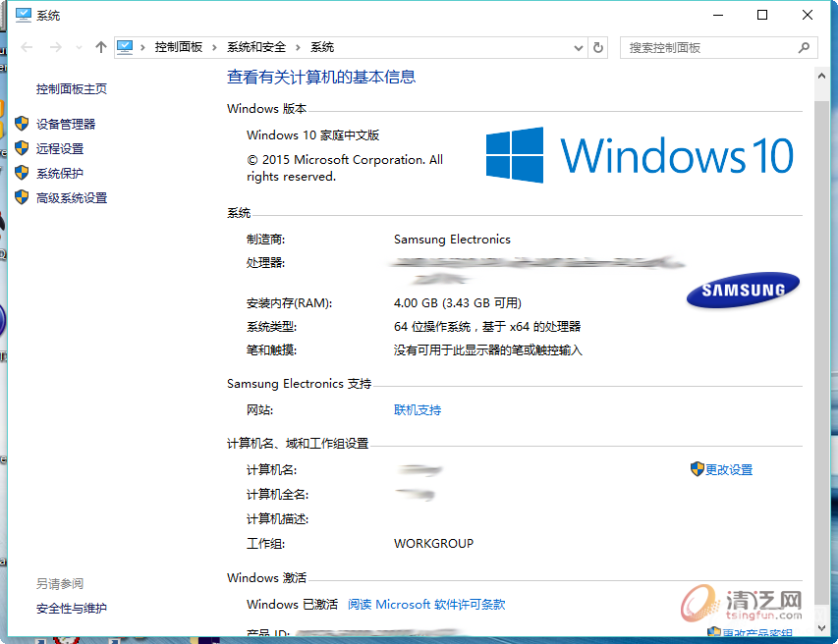
Task: Click 更改设置 link for computer name
Action: click(x=729, y=469)
